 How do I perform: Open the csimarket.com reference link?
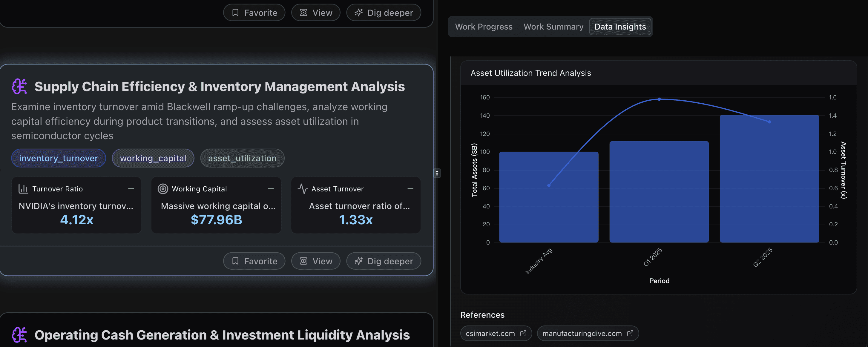click(x=496, y=333)
